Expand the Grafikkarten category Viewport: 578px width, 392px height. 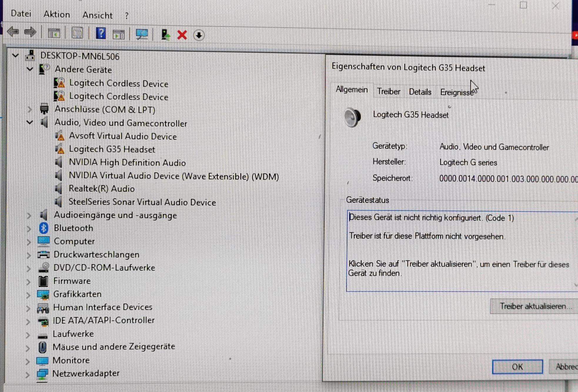(x=28, y=295)
